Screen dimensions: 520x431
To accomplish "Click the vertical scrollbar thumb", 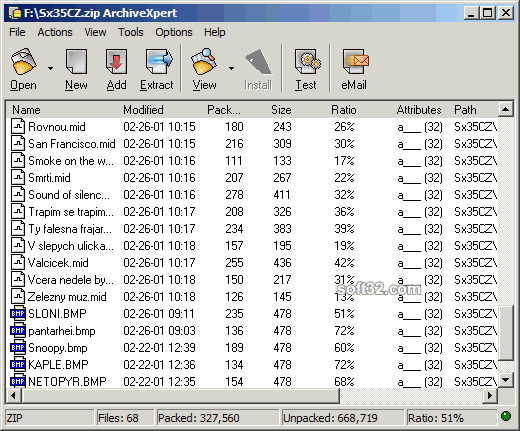I will 506,333.
